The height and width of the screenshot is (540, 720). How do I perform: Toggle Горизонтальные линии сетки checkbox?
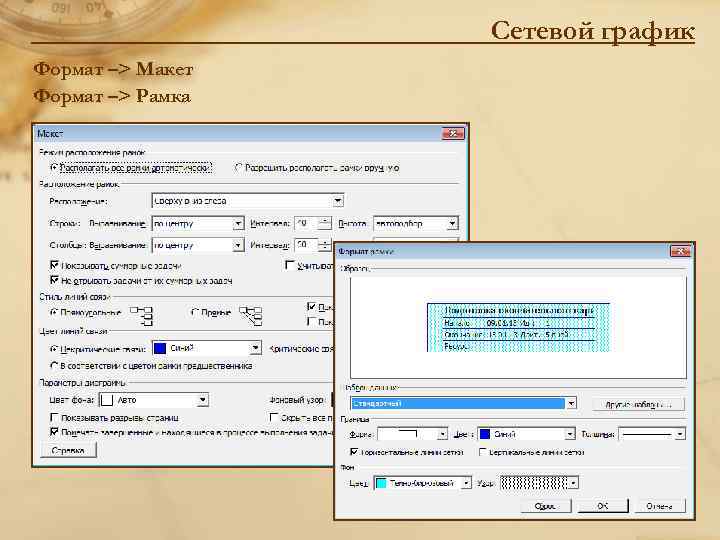[354, 452]
